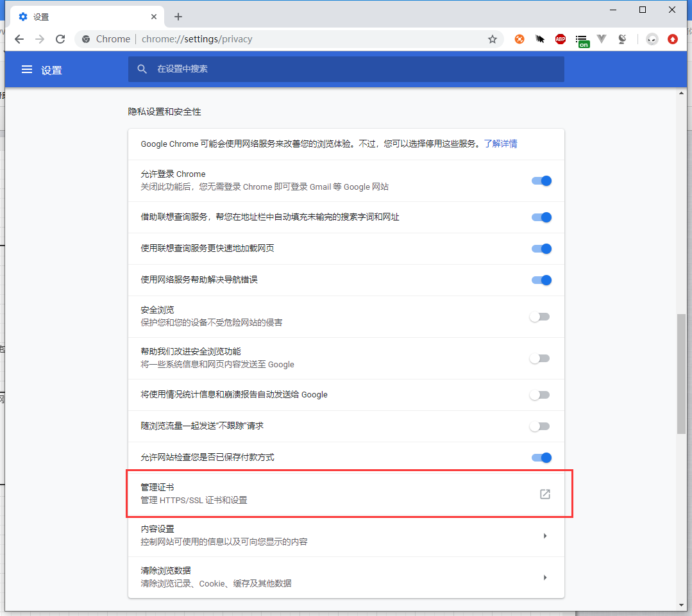Click the 设置 title in the blue header
The image size is (692, 616).
[x=52, y=70]
